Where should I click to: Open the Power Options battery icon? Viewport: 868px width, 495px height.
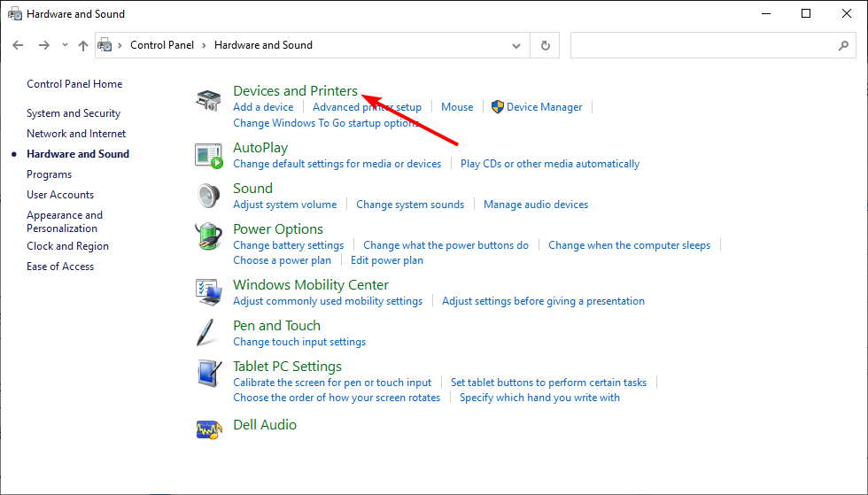[x=208, y=236]
